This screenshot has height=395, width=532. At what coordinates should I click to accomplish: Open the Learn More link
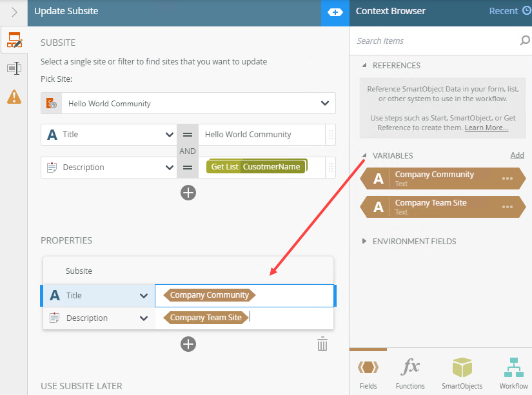coord(486,128)
